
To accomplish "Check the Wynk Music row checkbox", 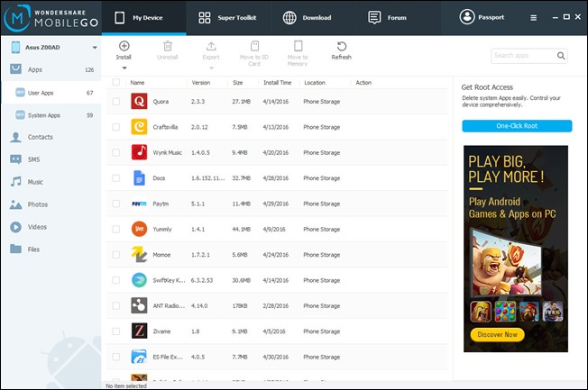I will click(x=116, y=152).
